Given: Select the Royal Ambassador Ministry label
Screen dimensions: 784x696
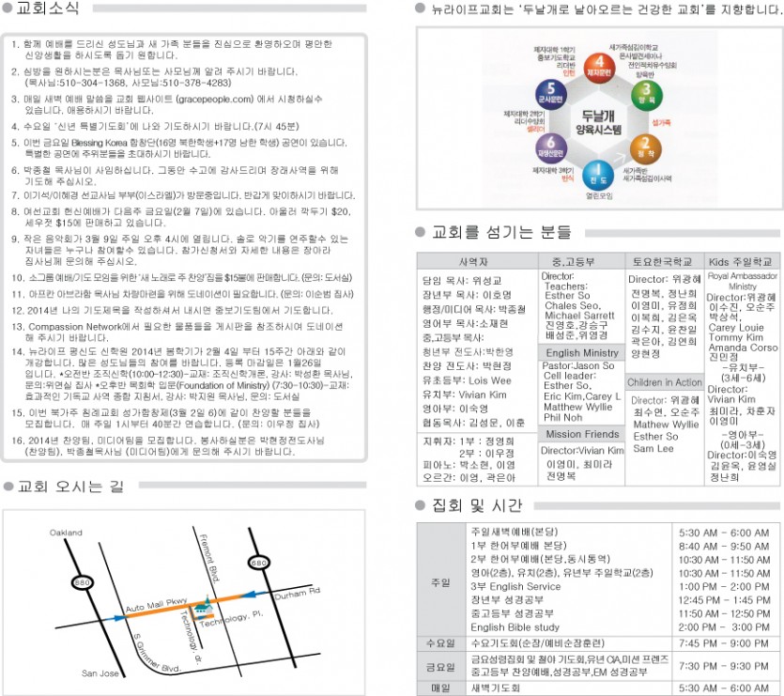Looking at the screenshot, I should pos(743,281).
